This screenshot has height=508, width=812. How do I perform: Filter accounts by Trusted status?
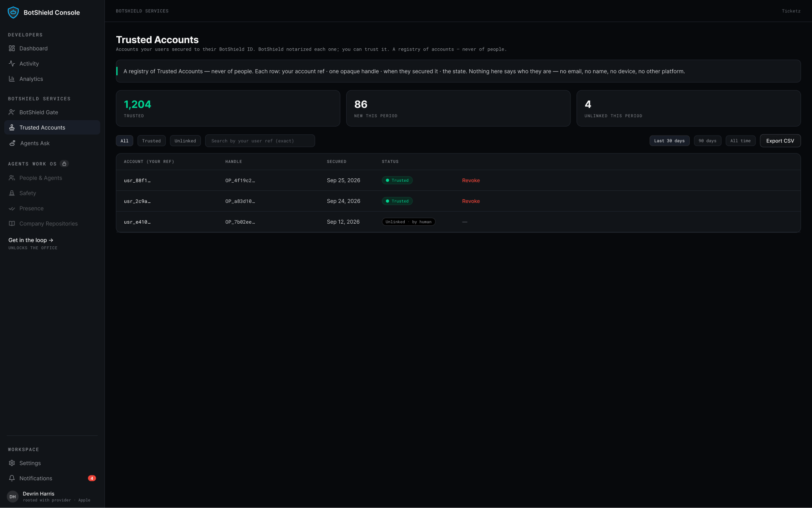point(151,141)
